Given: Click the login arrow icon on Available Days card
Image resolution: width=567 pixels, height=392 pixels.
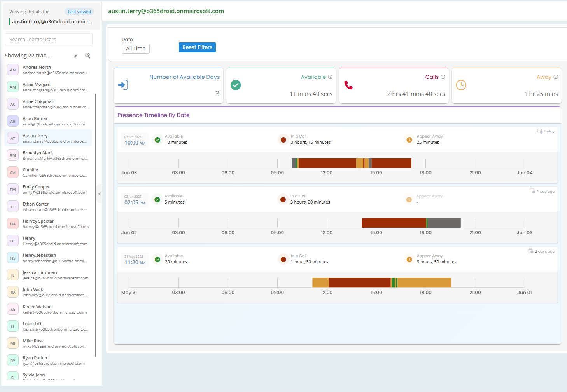Looking at the screenshot, I should pyautogui.click(x=123, y=85).
